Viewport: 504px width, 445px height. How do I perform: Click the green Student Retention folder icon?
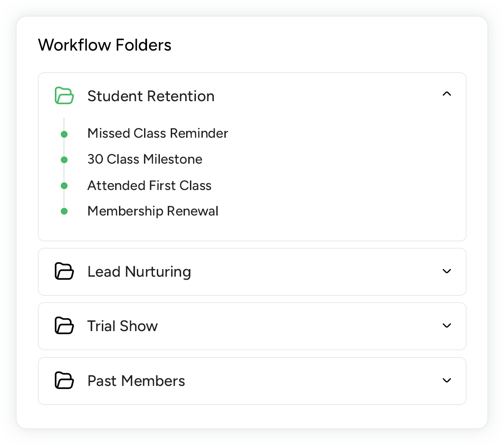(x=64, y=96)
